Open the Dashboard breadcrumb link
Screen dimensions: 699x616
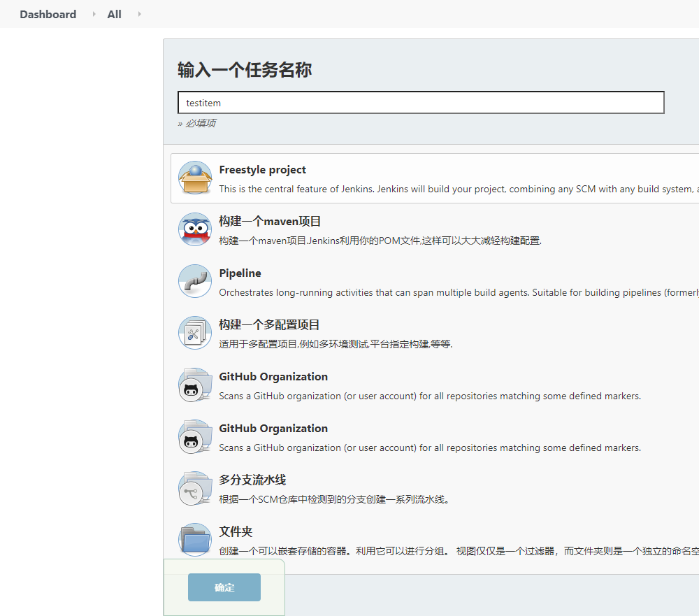click(x=48, y=14)
